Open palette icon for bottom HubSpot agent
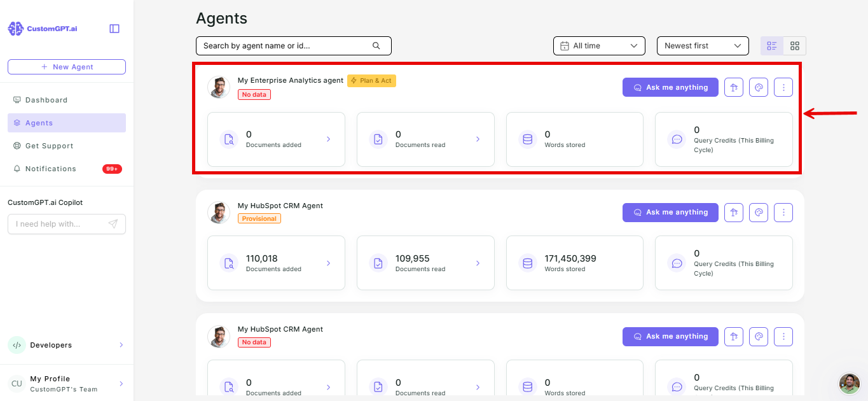This screenshot has width=868, height=401. (759, 336)
